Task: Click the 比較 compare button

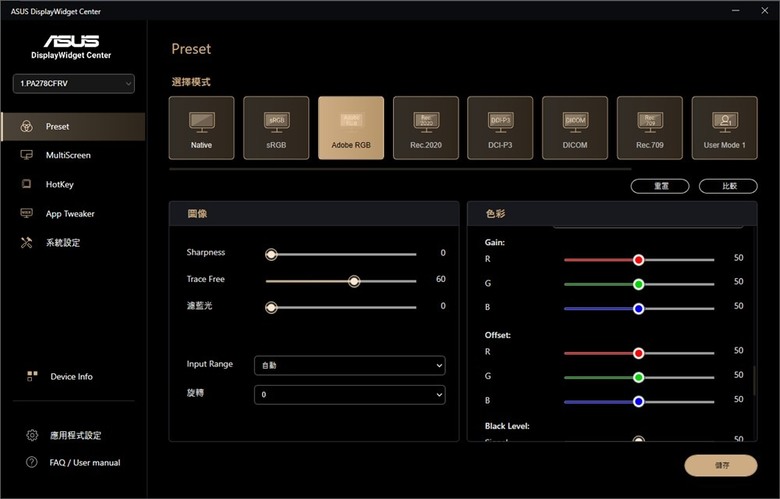Action: [728, 186]
